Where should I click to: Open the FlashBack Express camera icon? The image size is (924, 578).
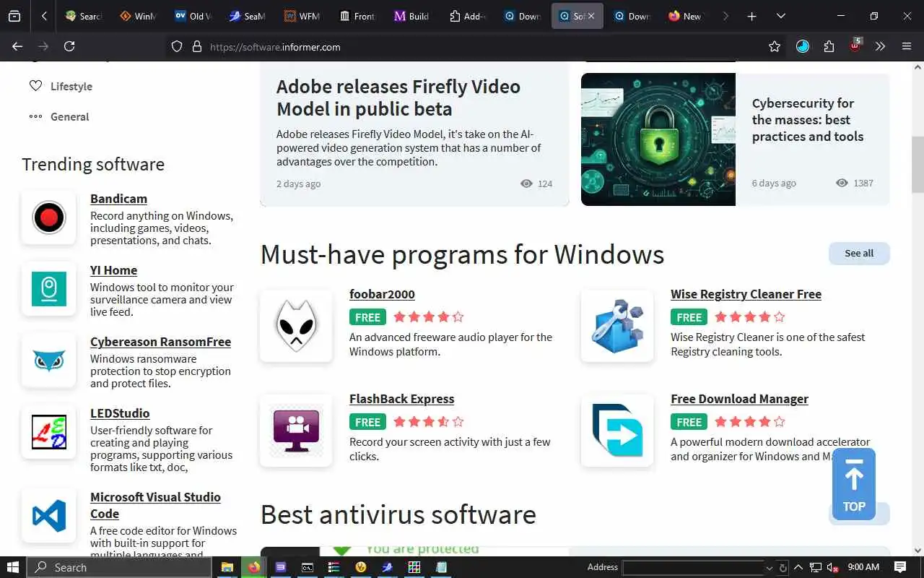[296, 431]
